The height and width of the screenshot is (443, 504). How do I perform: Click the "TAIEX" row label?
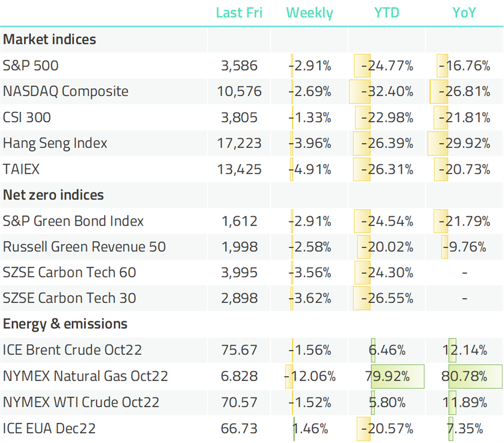coord(21,169)
